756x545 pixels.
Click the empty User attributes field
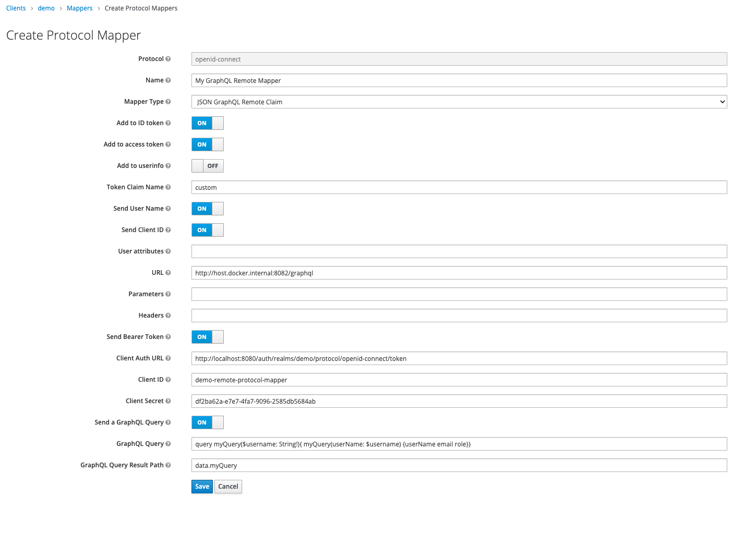(459, 251)
